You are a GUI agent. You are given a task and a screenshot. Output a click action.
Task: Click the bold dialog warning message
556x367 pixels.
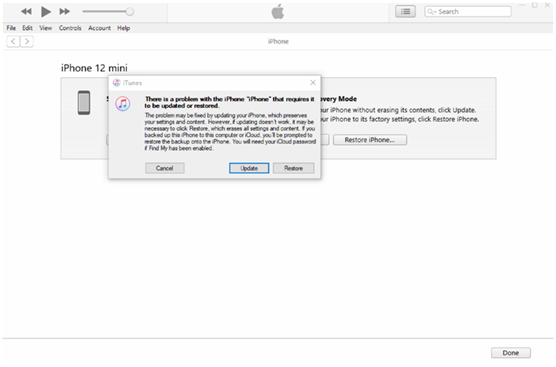(x=229, y=102)
